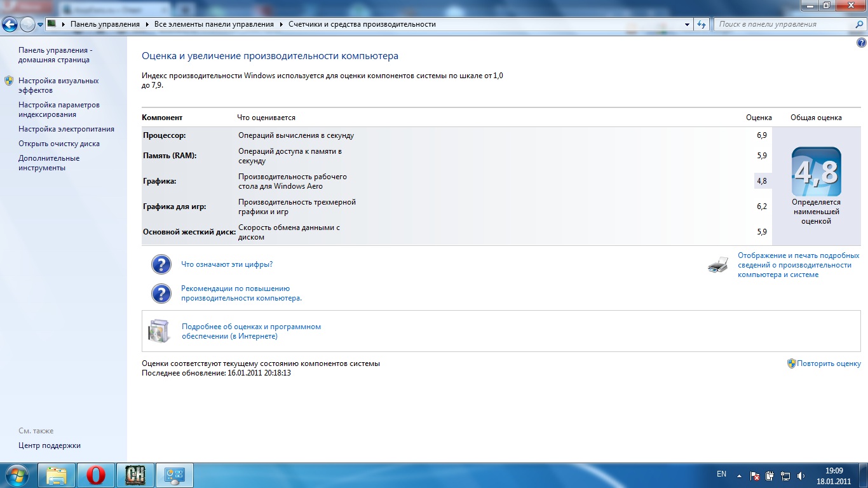The width and height of the screenshot is (868, 488).
Task: Click the Графика для игр score 6,2
Action: coord(762,207)
